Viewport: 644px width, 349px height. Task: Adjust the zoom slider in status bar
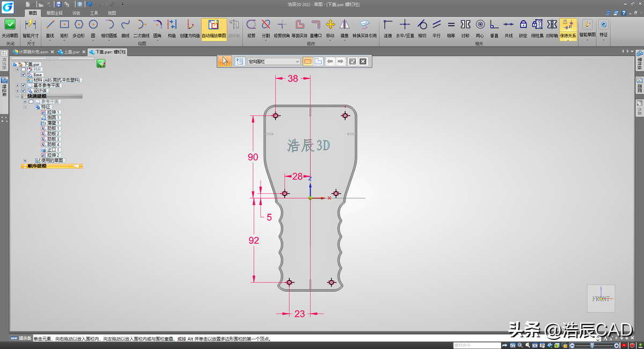click(592, 344)
